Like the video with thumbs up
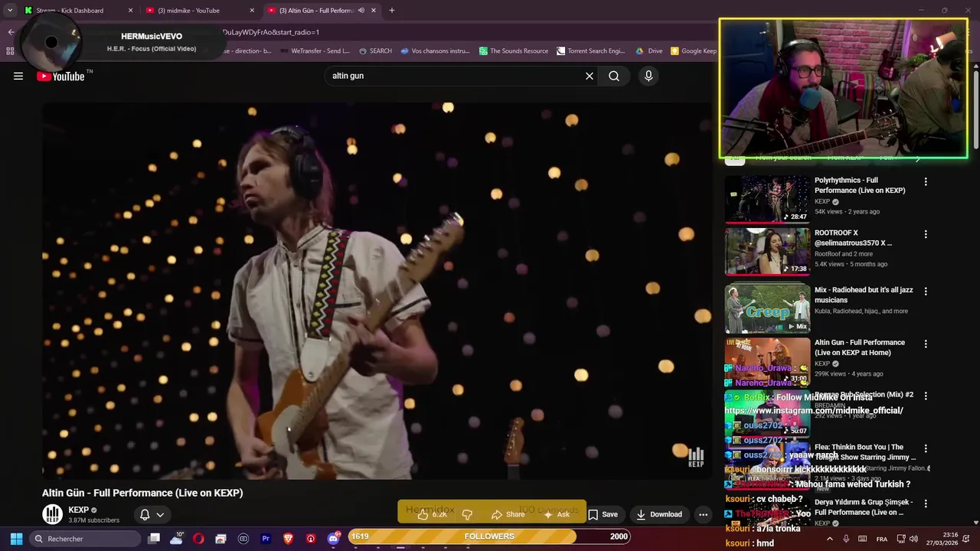 coord(432,514)
